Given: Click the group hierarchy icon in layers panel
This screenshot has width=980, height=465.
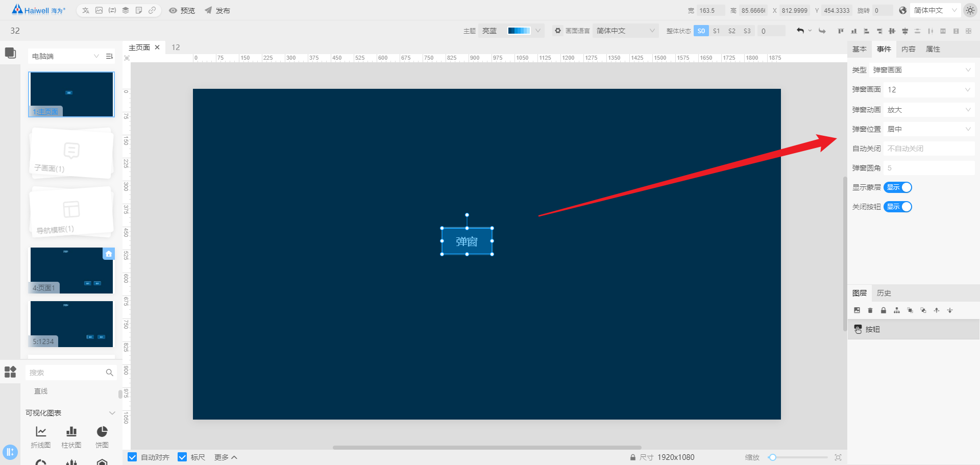Looking at the screenshot, I should (897, 310).
